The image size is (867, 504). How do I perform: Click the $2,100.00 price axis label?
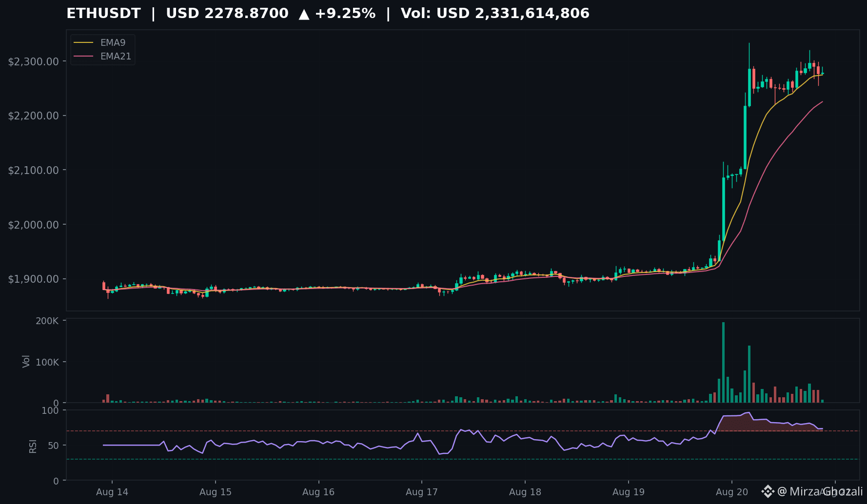click(x=34, y=170)
